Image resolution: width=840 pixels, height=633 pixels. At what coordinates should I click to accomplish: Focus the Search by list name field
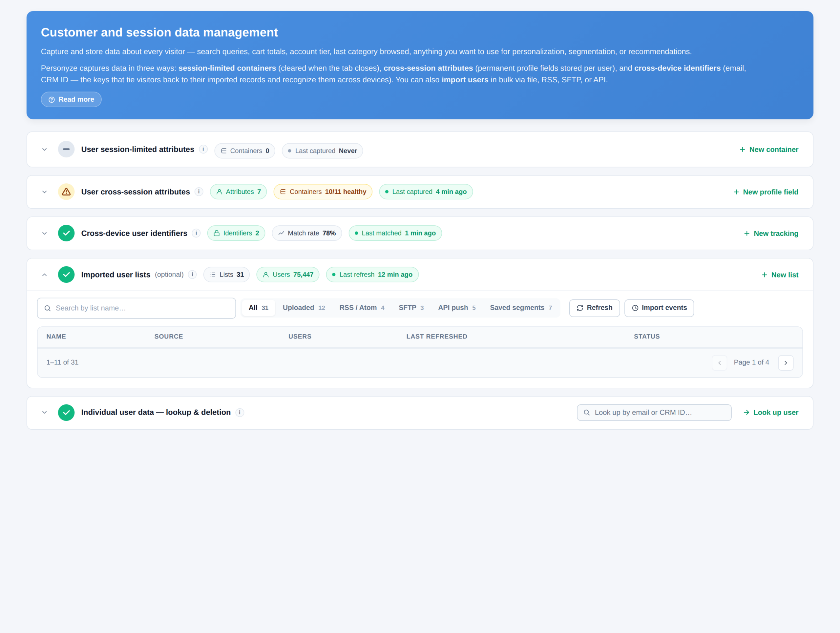136,308
